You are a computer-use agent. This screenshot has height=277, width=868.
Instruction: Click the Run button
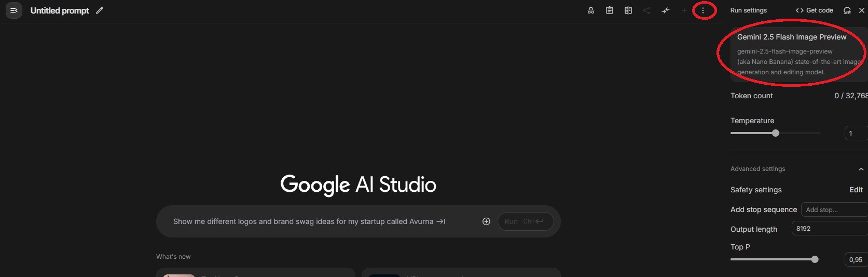(x=525, y=221)
